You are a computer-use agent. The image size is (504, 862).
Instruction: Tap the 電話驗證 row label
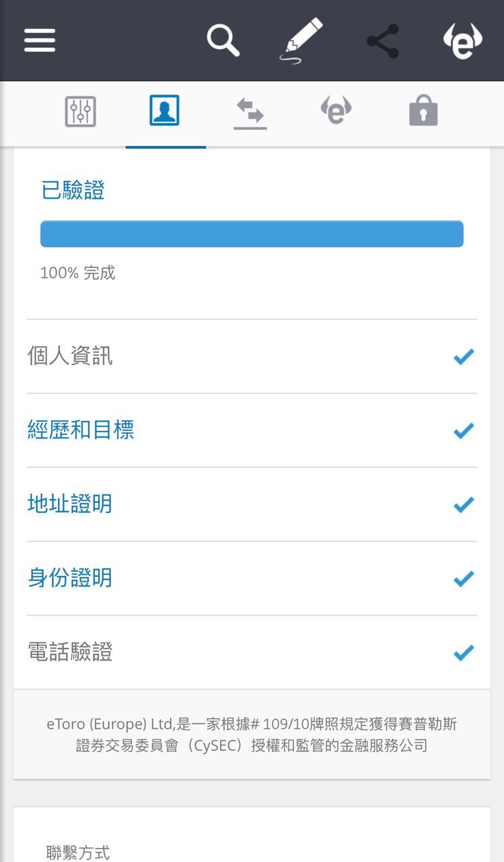point(70,653)
